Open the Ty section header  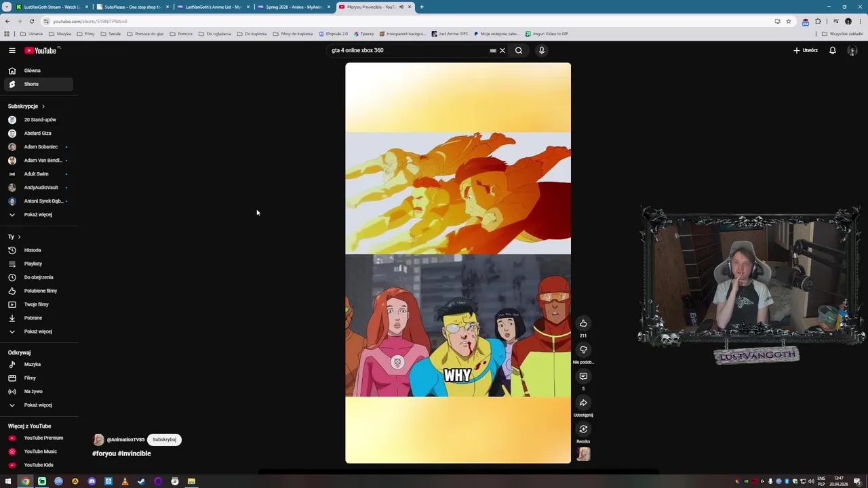[x=14, y=237]
